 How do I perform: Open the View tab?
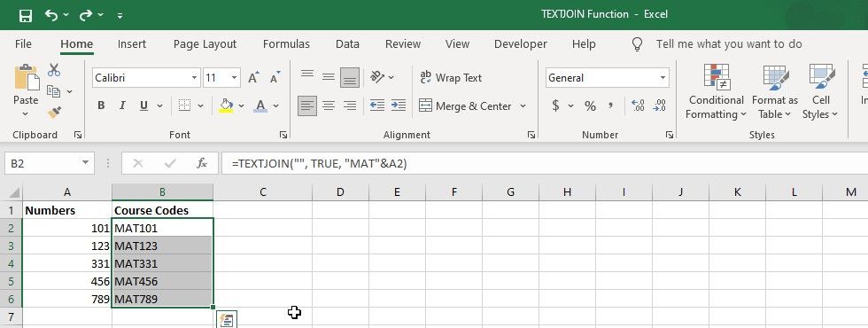[457, 43]
